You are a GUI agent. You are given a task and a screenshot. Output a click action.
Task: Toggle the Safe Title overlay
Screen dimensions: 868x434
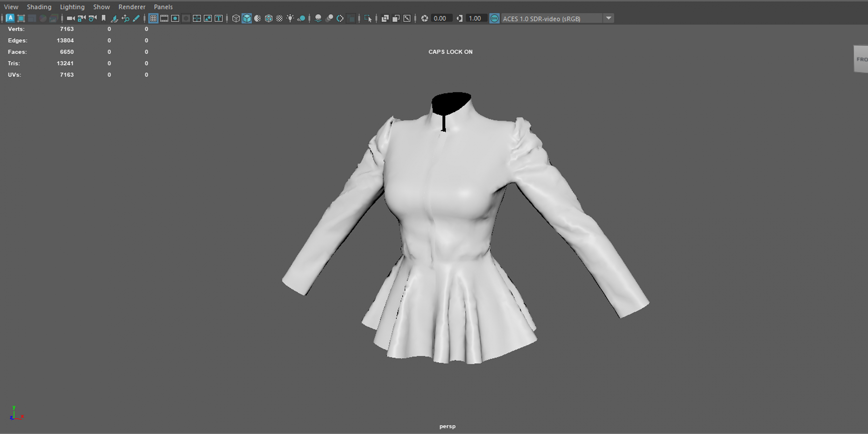coord(219,18)
